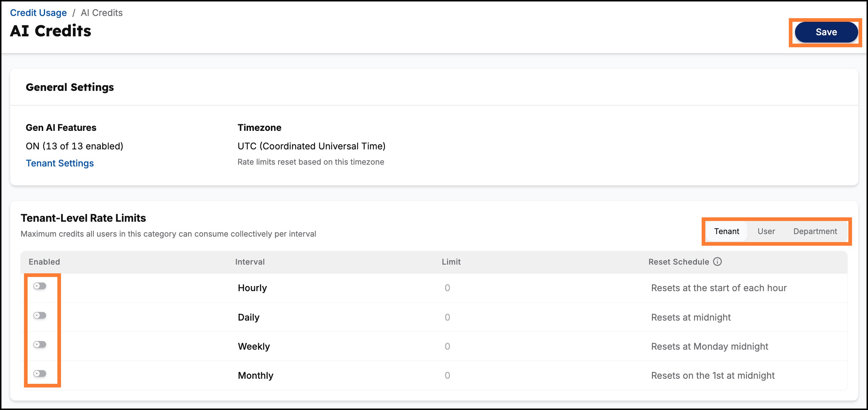
Task: Click 'UTC (Coordinated Universal Time)' timezone value
Action: click(311, 146)
